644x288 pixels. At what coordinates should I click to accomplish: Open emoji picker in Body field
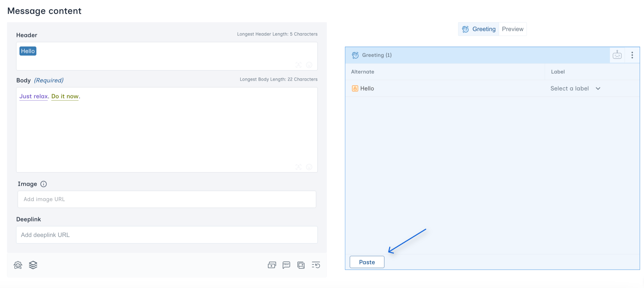[x=309, y=167]
